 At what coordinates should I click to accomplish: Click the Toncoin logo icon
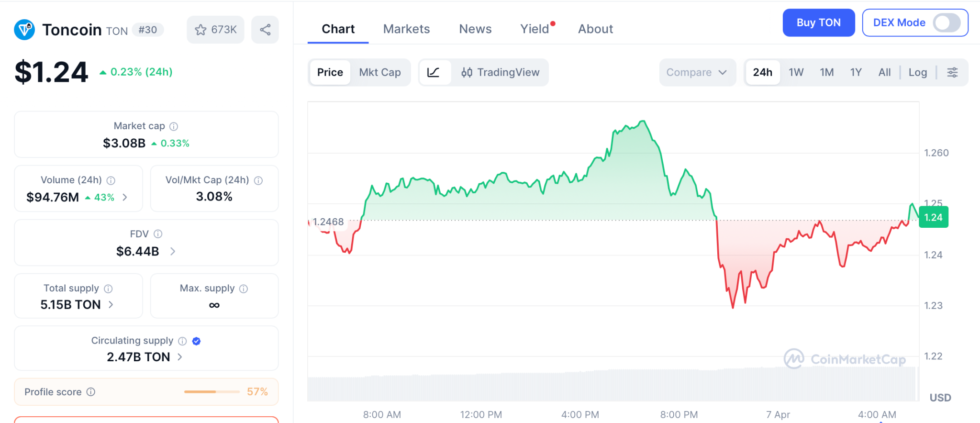[x=24, y=30]
